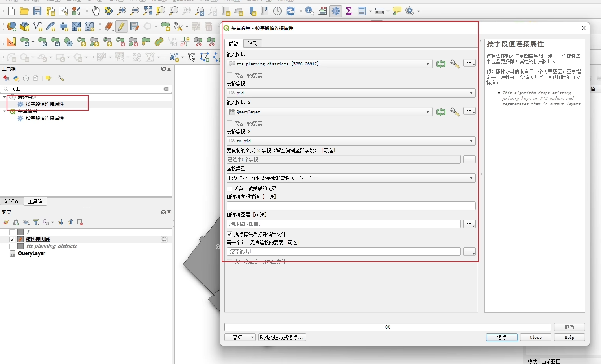Zoom to full extent with the arrows icon

coord(148,11)
